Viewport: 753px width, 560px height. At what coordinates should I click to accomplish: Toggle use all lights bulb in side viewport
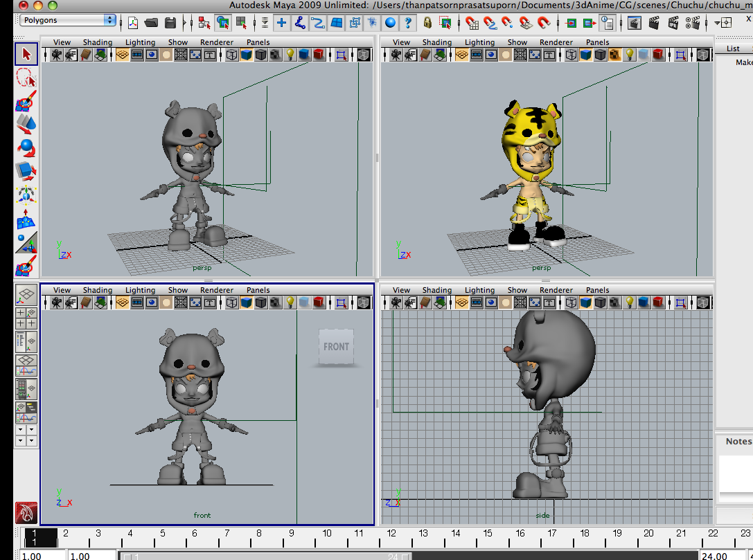pos(629,302)
